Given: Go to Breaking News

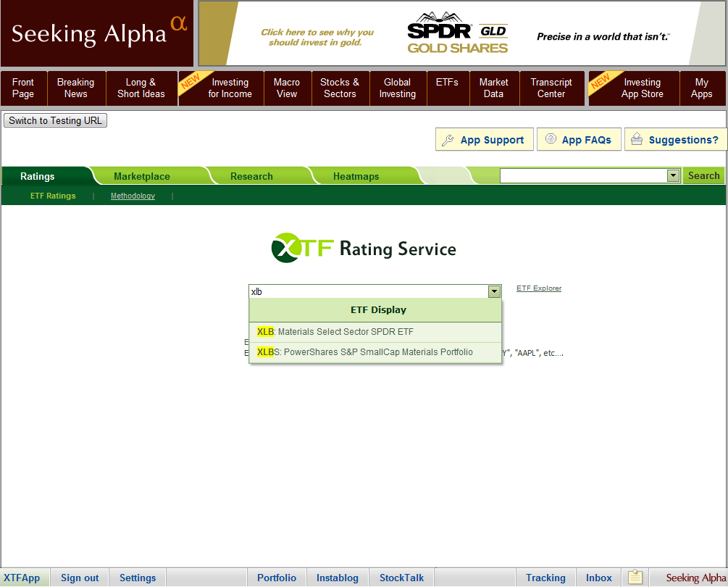Looking at the screenshot, I should [x=75, y=88].
